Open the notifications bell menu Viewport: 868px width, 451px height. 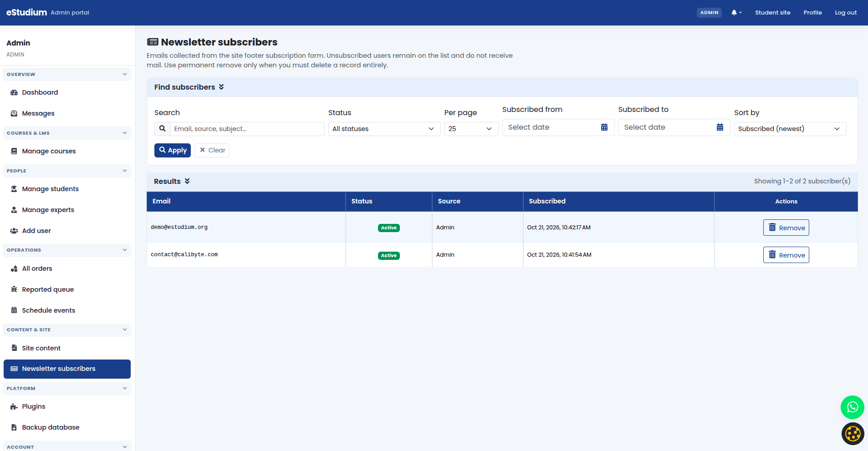tap(736, 13)
